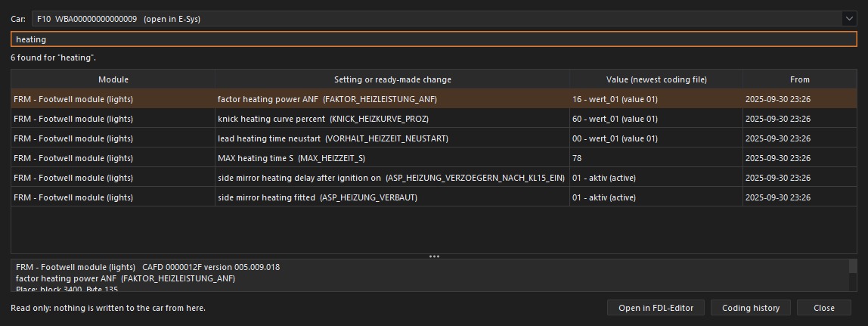Click the CAFD 0000012F version detail line
Viewport: 868px width, 326px height.
coord(147,267)
